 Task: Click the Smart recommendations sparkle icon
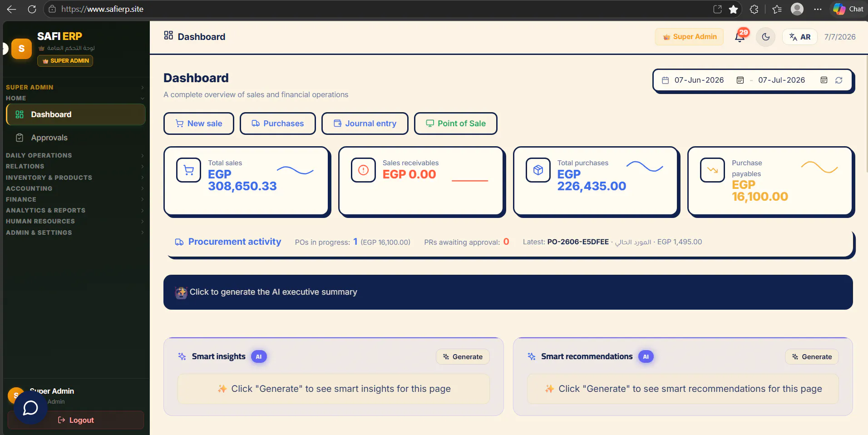[532, 356]
